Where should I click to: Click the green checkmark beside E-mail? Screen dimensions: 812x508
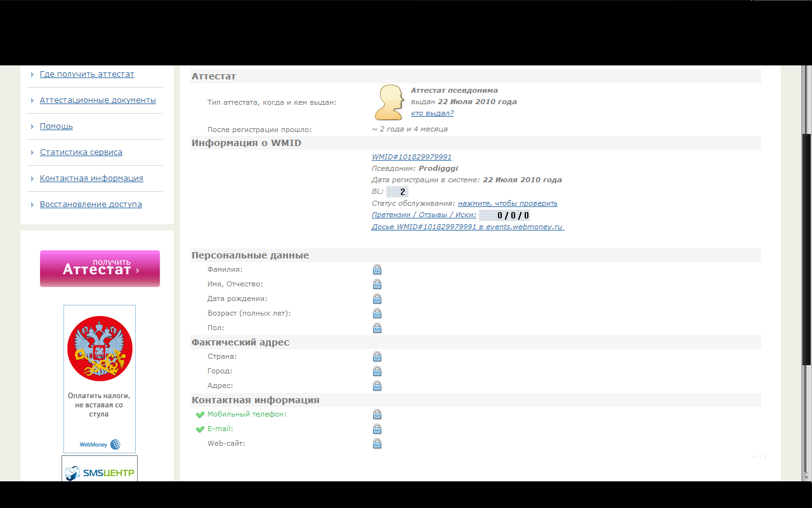(200, 429)
